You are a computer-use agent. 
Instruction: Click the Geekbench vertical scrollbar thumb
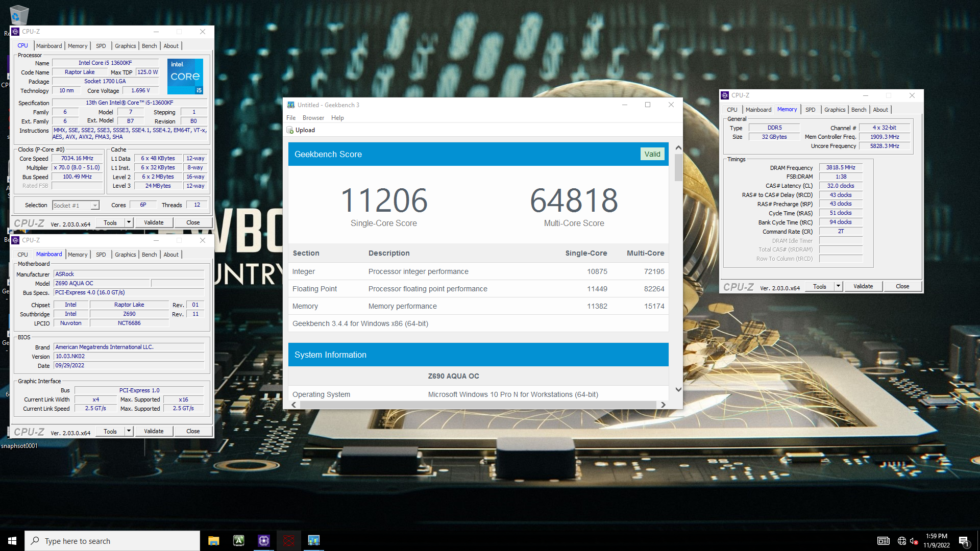[x=678, y=167]
